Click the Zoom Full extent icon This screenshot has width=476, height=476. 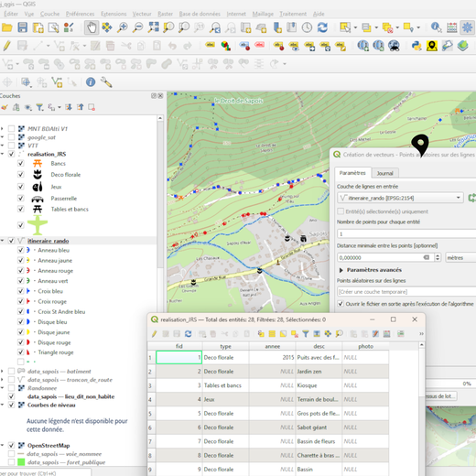click(153, 27)
